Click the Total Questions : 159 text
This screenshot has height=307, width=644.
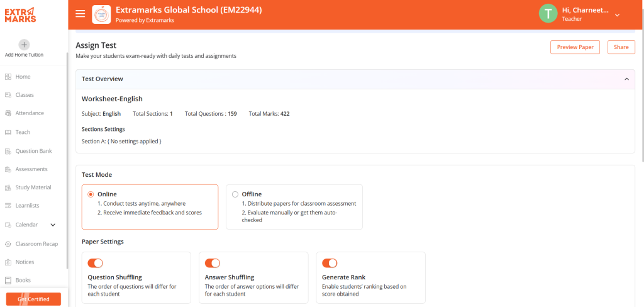(211, 114)
